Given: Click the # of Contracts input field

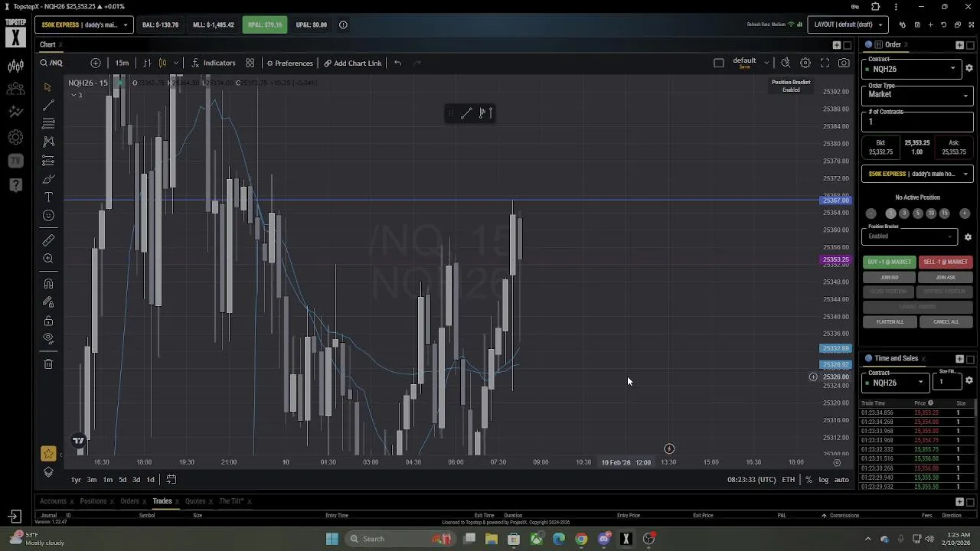Looking at the screenshot, I should click(917, 121).
